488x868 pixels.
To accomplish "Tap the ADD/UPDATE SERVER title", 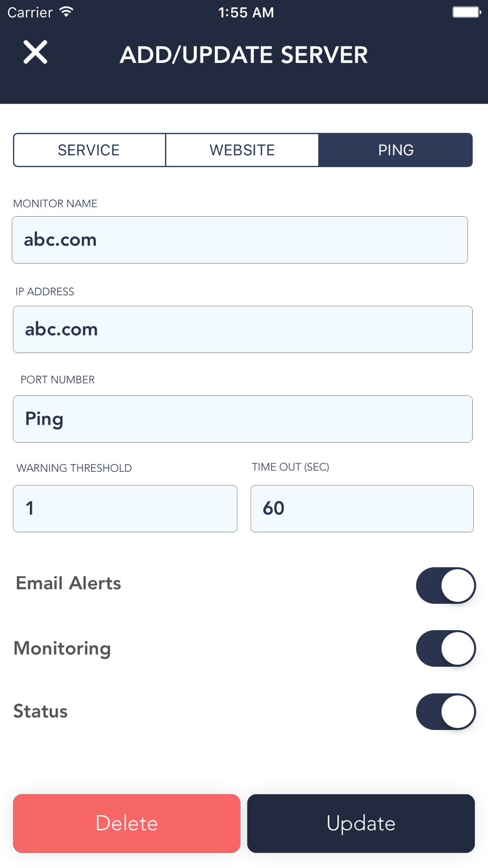I will pyautogui.click(x=244, y=55).
